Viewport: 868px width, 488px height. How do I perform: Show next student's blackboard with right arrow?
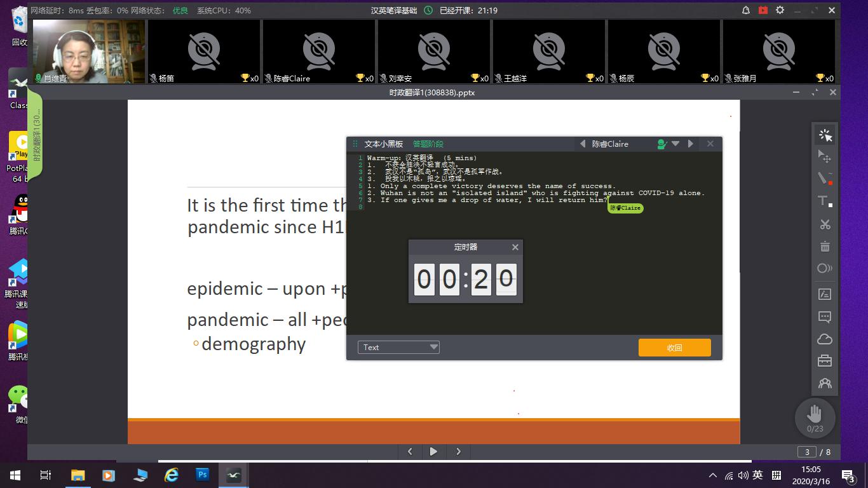tap(691, 144)
